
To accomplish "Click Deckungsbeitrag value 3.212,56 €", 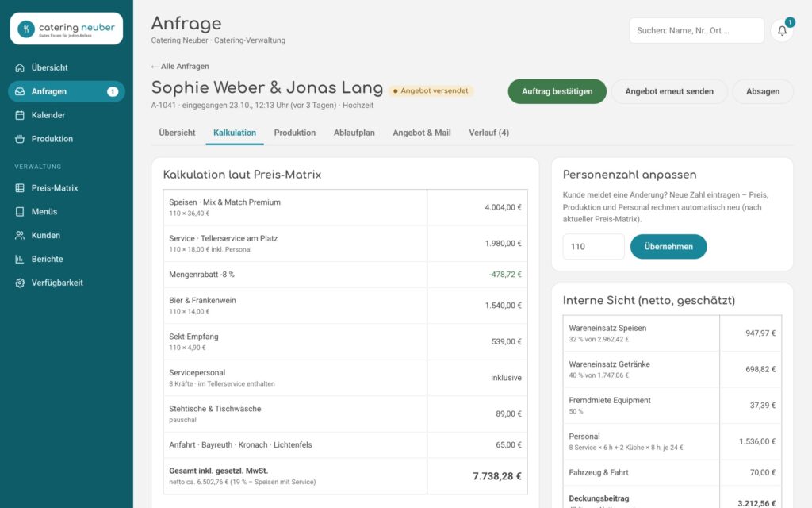I will coord(756,503).
